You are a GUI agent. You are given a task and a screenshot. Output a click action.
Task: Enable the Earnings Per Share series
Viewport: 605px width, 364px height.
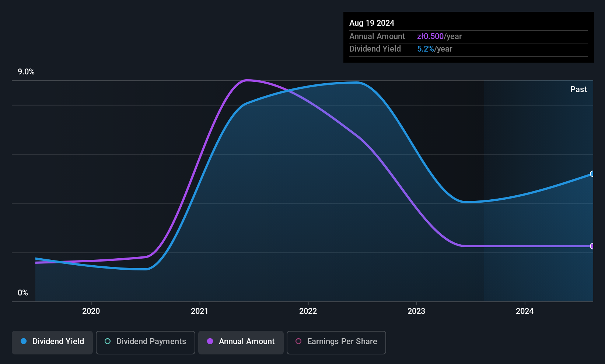[x=336, y=342]
